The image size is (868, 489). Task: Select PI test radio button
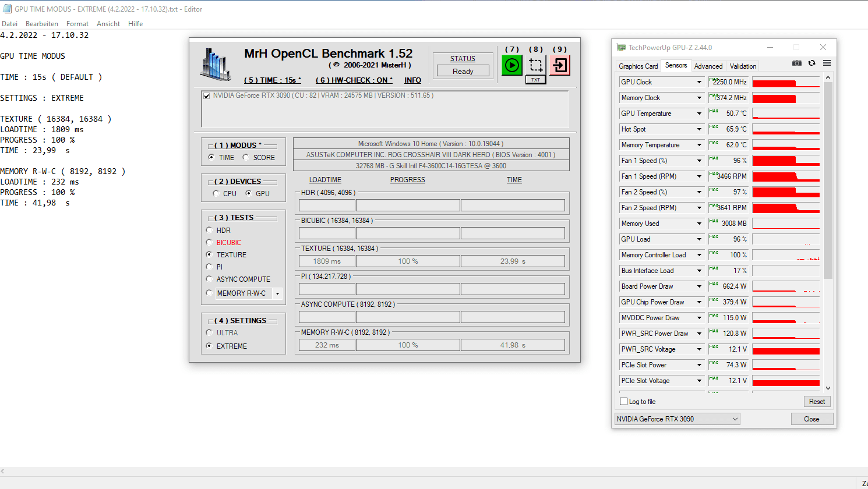tap(209, 267)
